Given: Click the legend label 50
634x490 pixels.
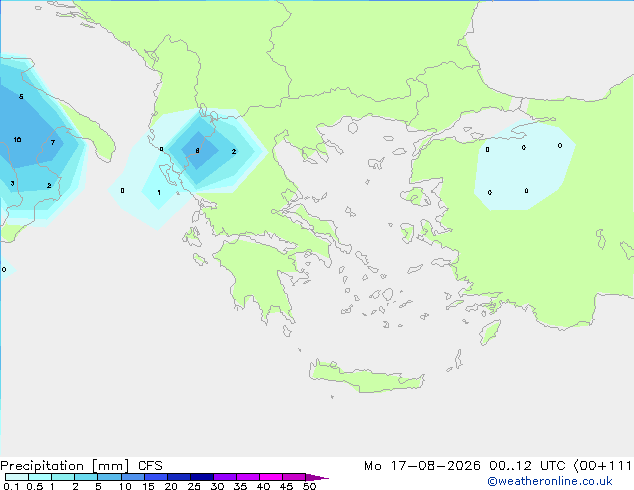Looking at the screenshot, I should click(309, 486).
